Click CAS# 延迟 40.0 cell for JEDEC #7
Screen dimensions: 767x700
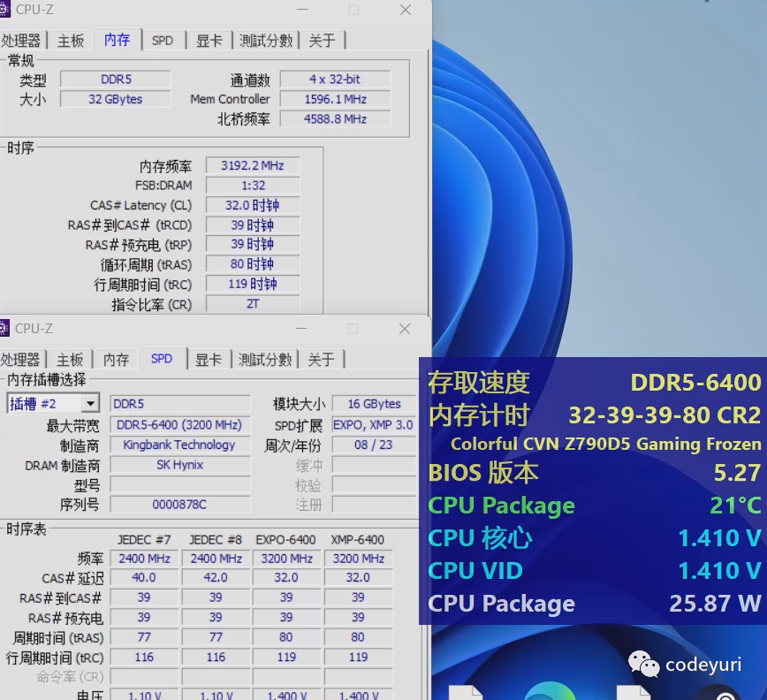144,578
